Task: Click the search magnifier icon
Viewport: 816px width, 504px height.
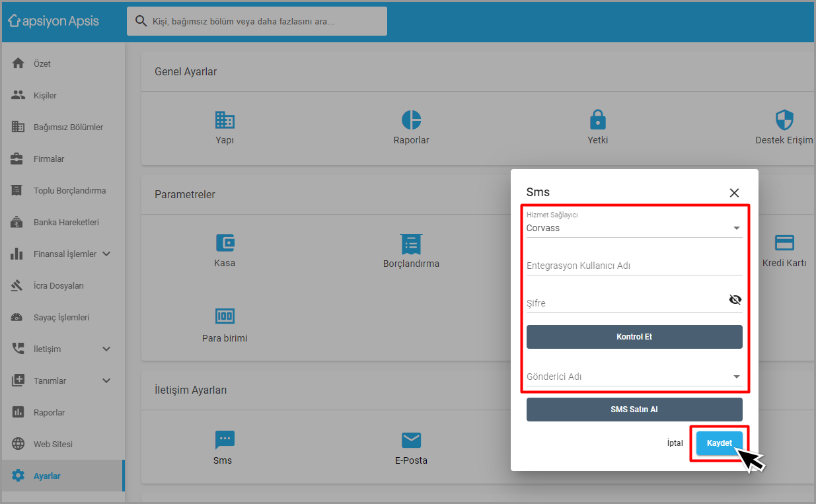Action: click(141, 21)
